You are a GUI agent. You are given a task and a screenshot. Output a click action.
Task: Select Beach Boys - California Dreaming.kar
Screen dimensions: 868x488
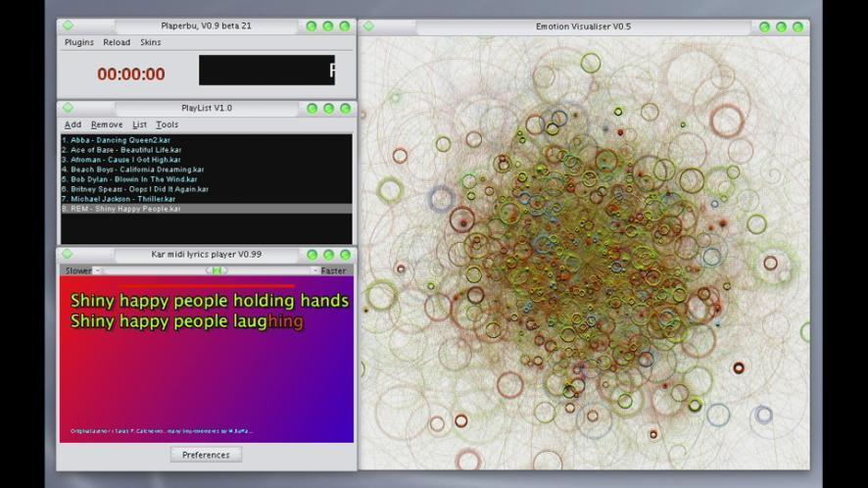click(206, 170)
